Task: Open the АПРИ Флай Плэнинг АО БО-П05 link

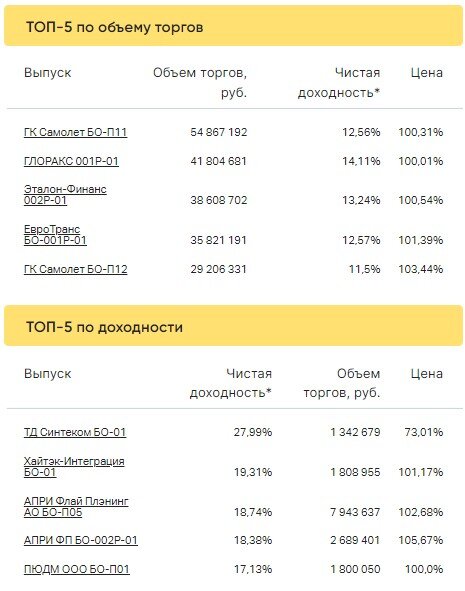Action: pos(76,507)
